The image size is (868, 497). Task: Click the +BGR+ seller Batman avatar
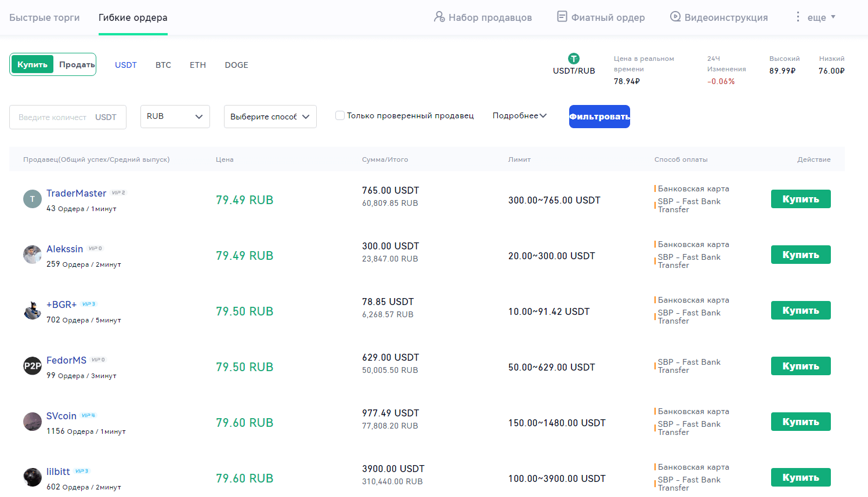[32, 310]
